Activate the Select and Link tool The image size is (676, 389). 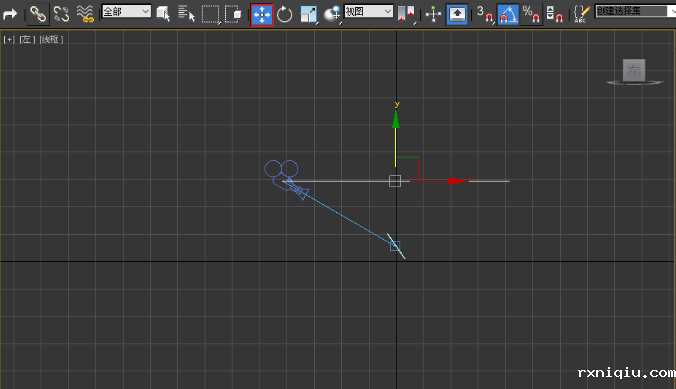(x=38, y=14)
